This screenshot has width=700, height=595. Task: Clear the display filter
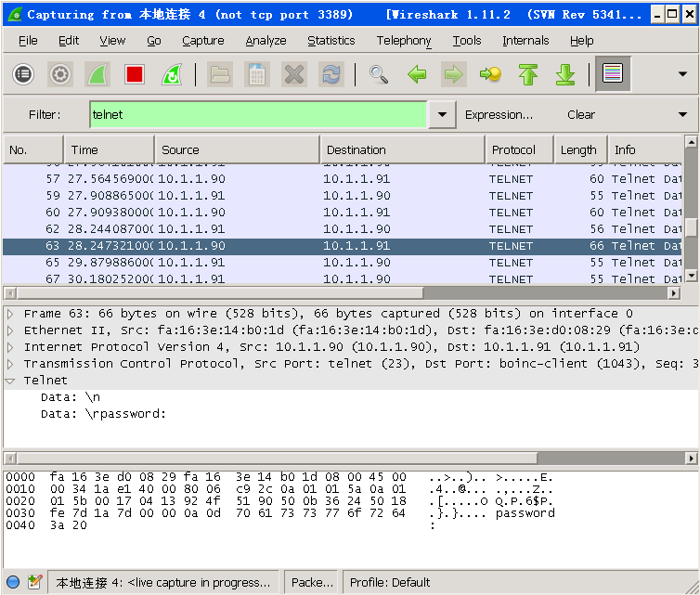coord(581,115)
